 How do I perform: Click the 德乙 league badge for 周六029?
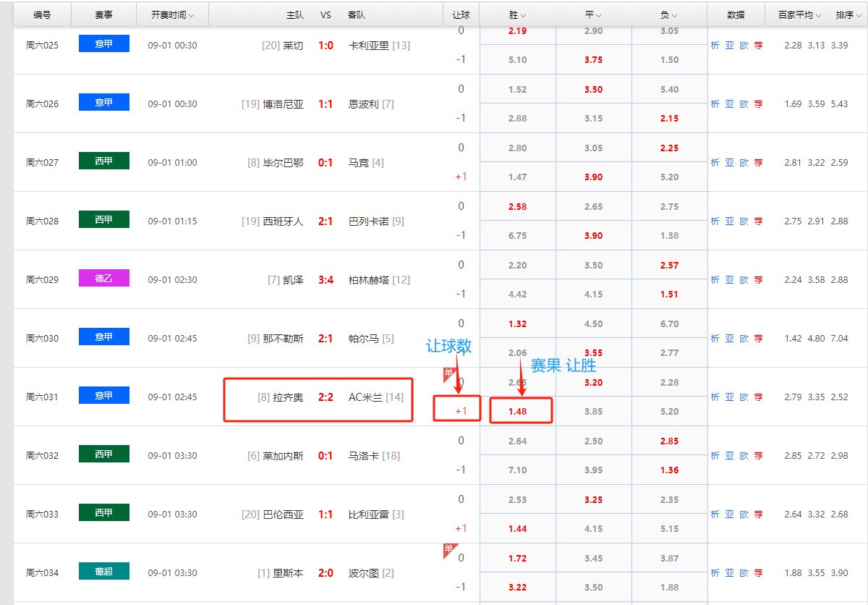point(103,278)
